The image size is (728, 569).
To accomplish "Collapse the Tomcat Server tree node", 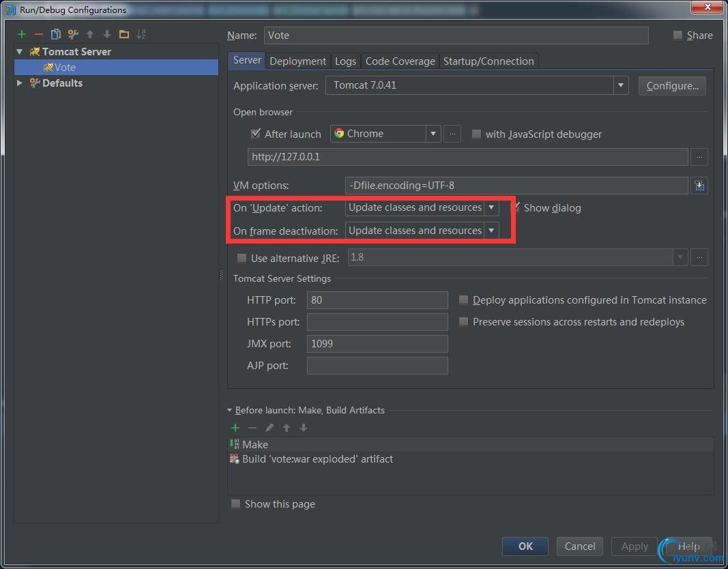I will pyautogui.click(x=20, y=52).
